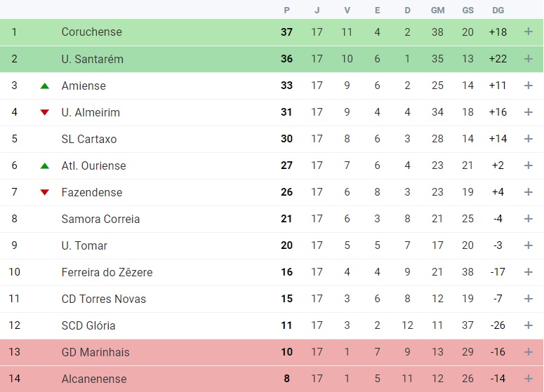Click green up arrow next to Amiense
This screenshot has width=544, height=392.
(x=44, y=86)
